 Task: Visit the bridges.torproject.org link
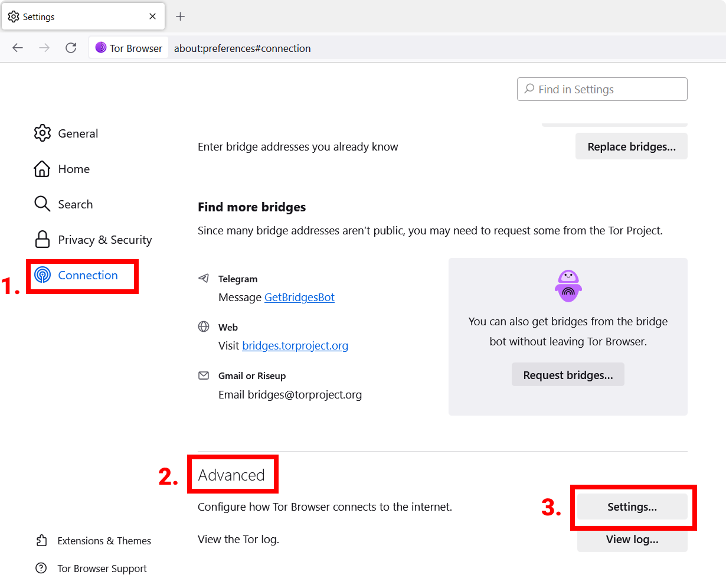295,346
